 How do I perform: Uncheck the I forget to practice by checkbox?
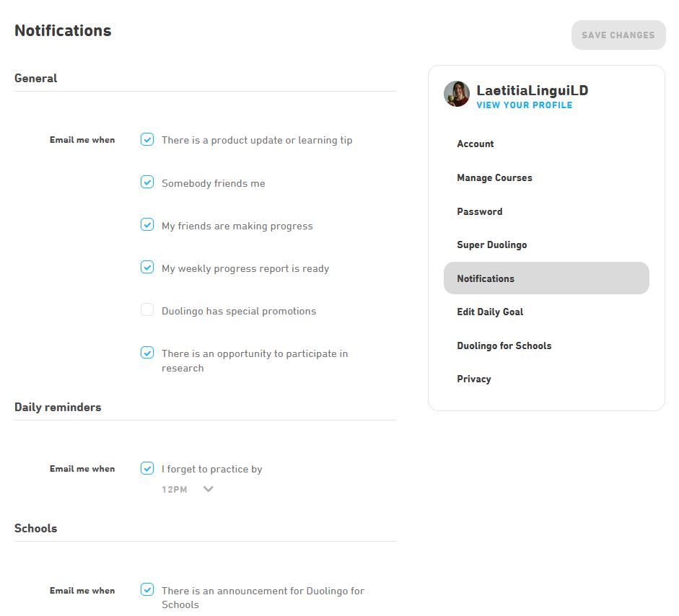[x=147, y=468]
